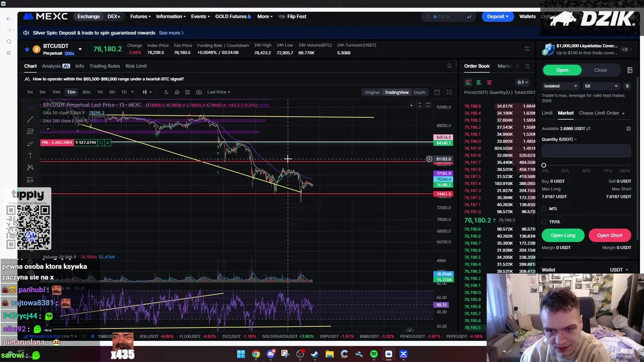Enable the TP/SL checkbox
The image size is (644, 362).
(x=544, y=222)
